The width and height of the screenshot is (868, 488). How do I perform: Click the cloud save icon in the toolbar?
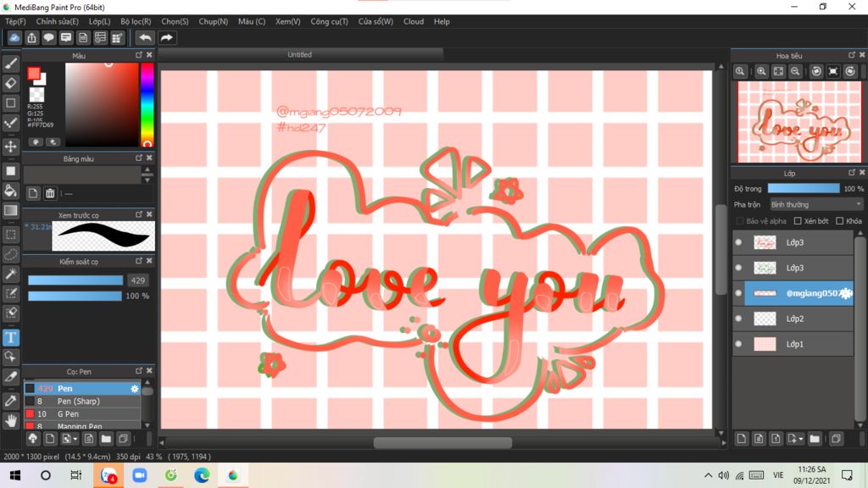[x=14, y=37]
